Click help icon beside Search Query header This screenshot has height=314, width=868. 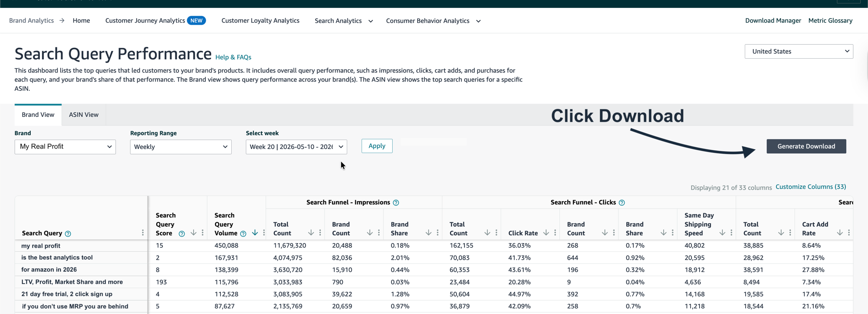[68, 234]
